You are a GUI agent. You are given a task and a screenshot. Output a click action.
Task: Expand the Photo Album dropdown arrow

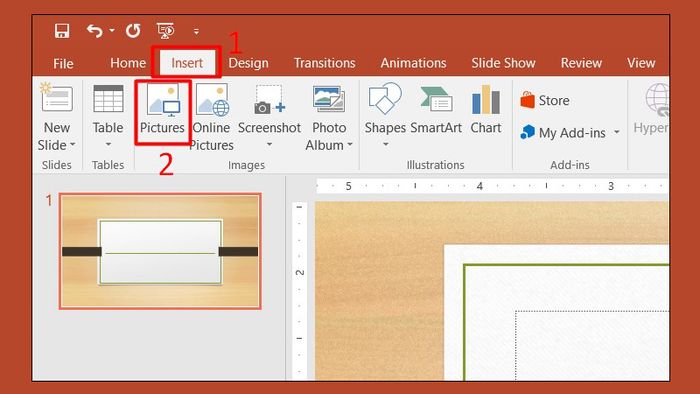click(350, 145)
